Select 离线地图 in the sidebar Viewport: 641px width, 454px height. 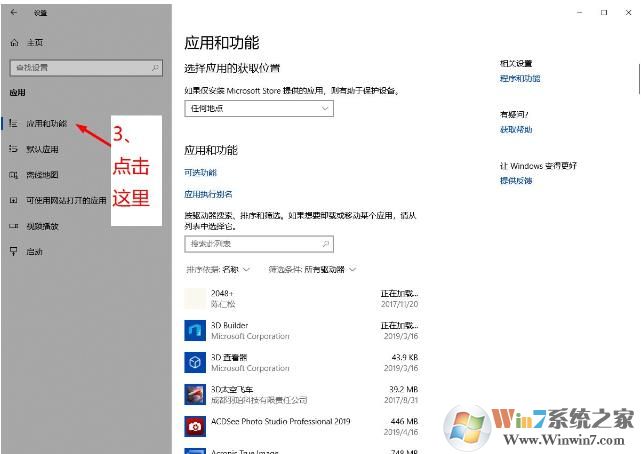tap(43, 175)
